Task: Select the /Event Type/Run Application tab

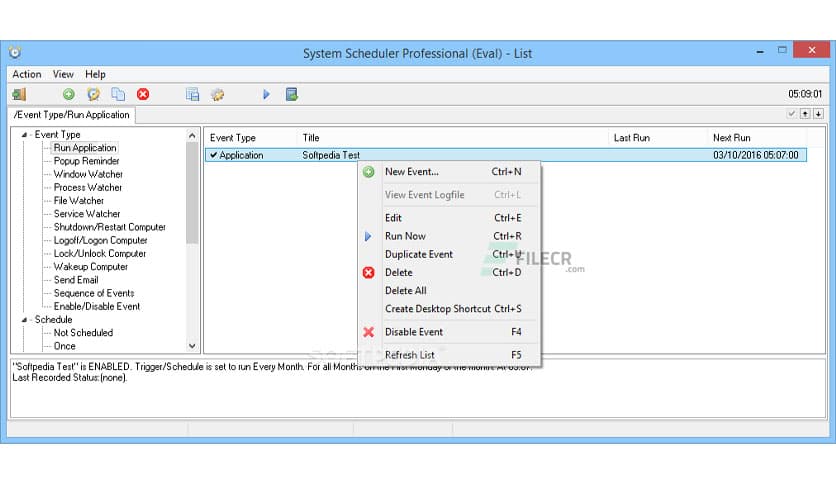Action: pos(71,115)
